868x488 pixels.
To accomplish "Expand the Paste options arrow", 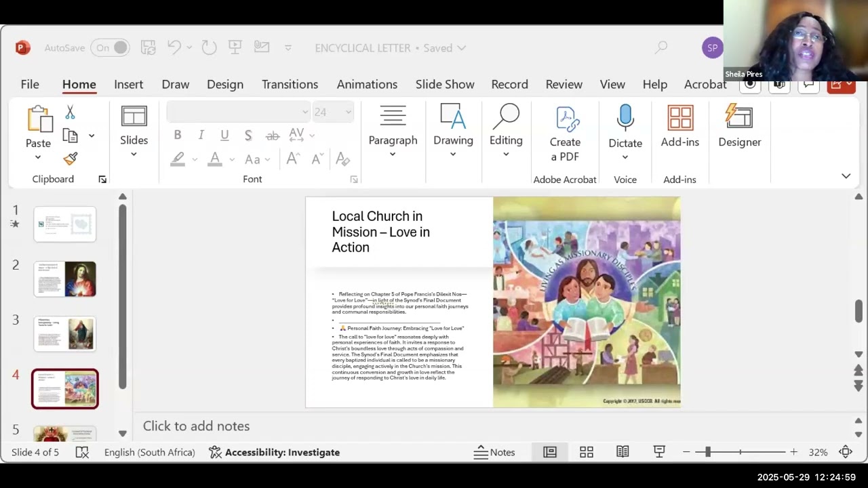I will (38, 157).
